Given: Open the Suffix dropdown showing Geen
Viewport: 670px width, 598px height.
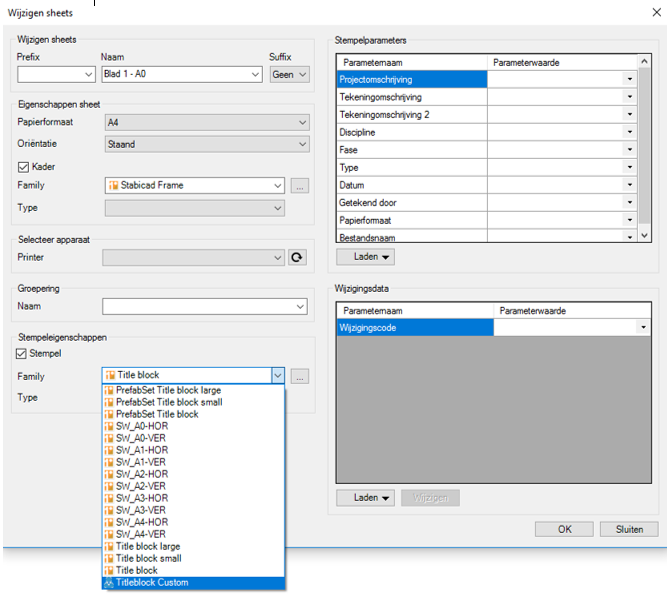Looking at the screenshot, I should point(290,74).
